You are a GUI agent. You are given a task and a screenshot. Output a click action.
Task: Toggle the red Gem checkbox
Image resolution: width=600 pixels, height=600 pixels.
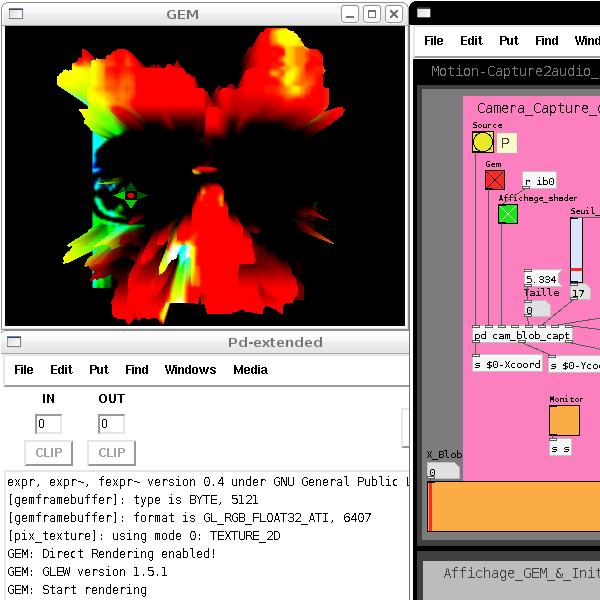(x=495, y=180)
